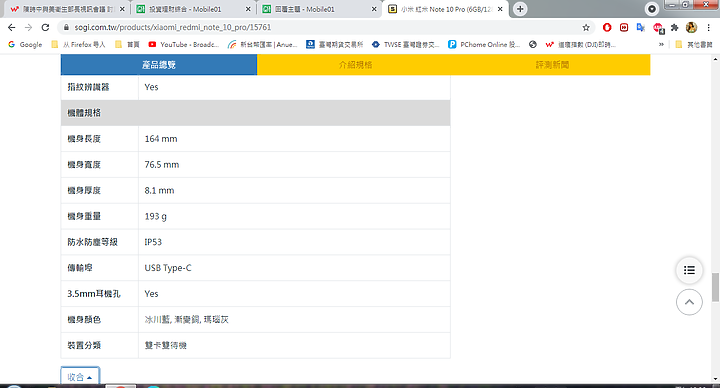Viewport: 720px width, 388px height.
Task: Open the media control button
Action: click(x=652, y=9)
